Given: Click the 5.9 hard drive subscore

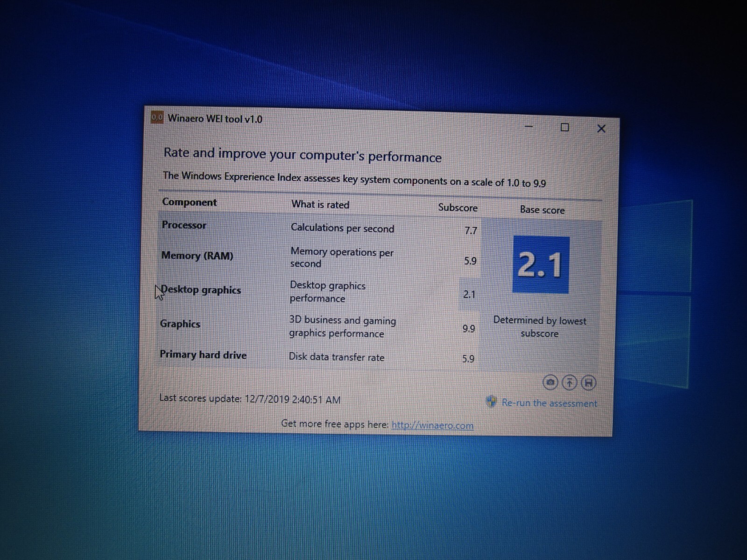Looking at the screenshot, I should (468, 359).
